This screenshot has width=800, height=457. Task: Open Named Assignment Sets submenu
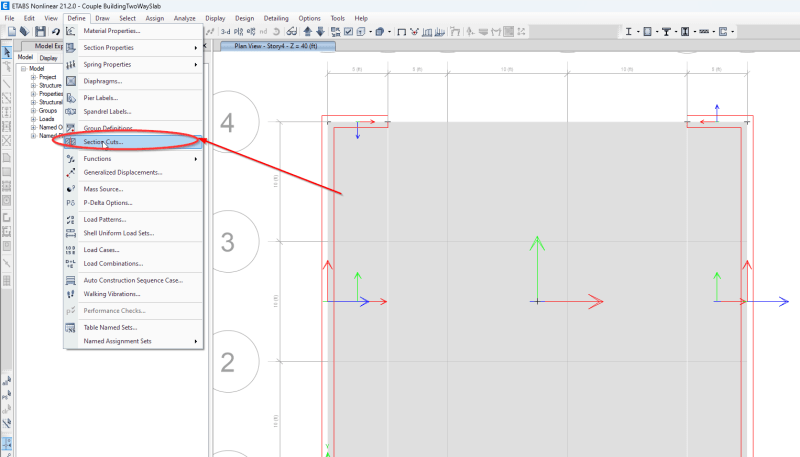pyautogui.click(x=195, y=341)
